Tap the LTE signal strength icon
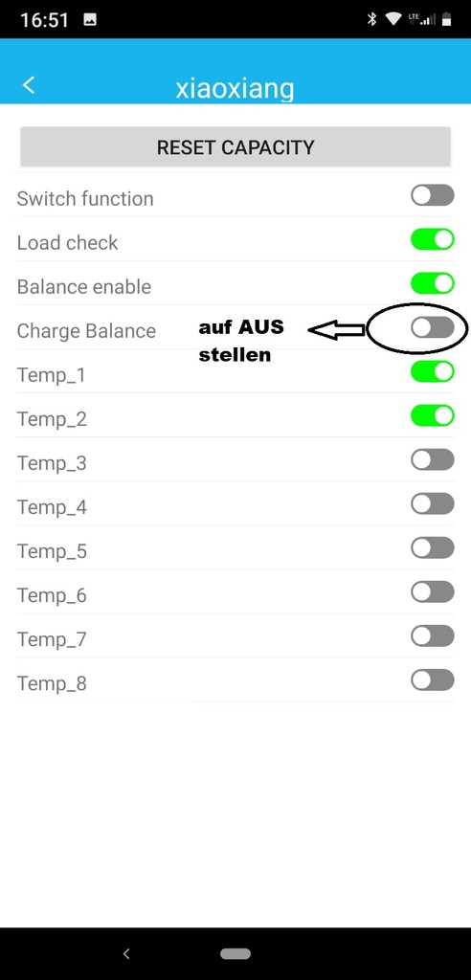Screen dimensions: 471x980 click(421, 19)
